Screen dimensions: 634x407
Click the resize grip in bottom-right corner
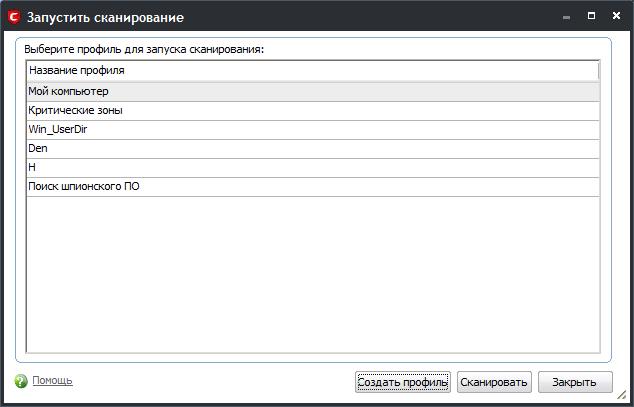click(621, 394)
